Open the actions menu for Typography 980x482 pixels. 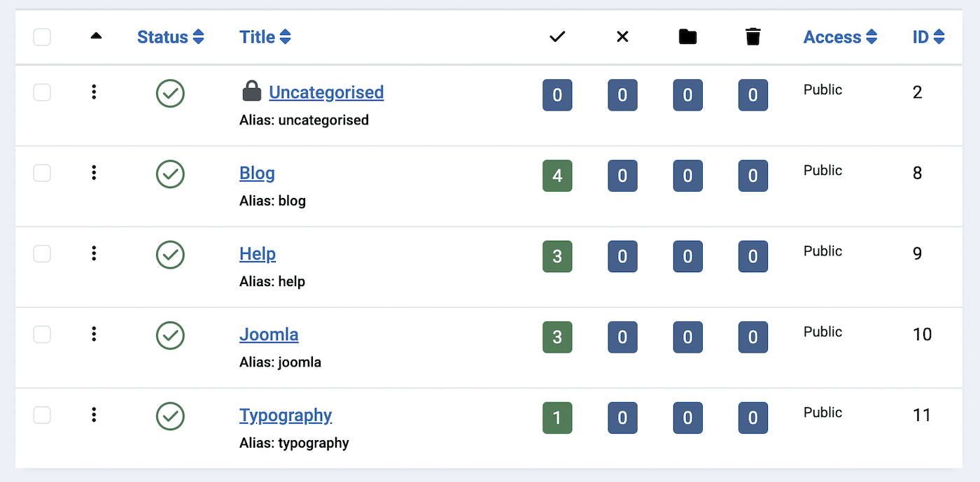point(93,415)
